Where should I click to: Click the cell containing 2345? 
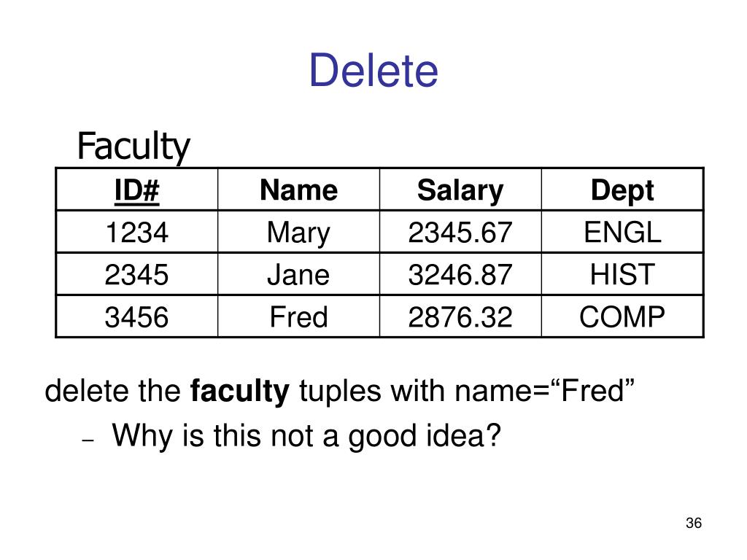136,275
